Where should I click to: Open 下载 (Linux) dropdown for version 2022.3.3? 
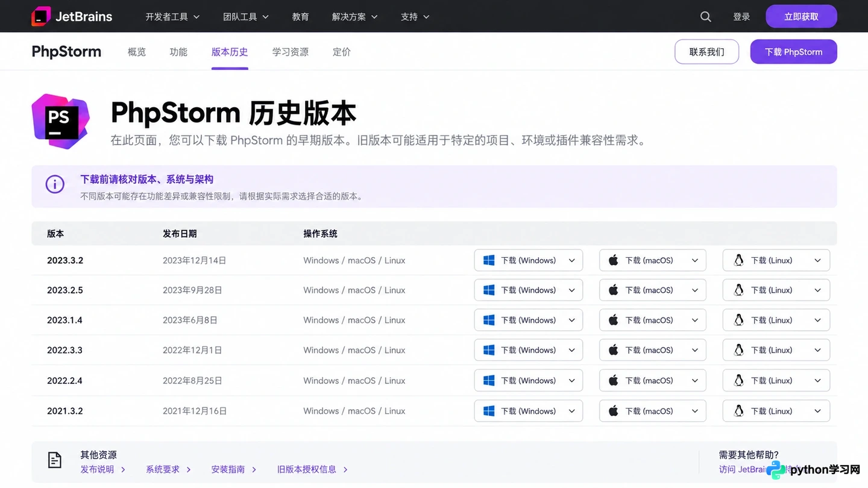[x=776, y=350]
